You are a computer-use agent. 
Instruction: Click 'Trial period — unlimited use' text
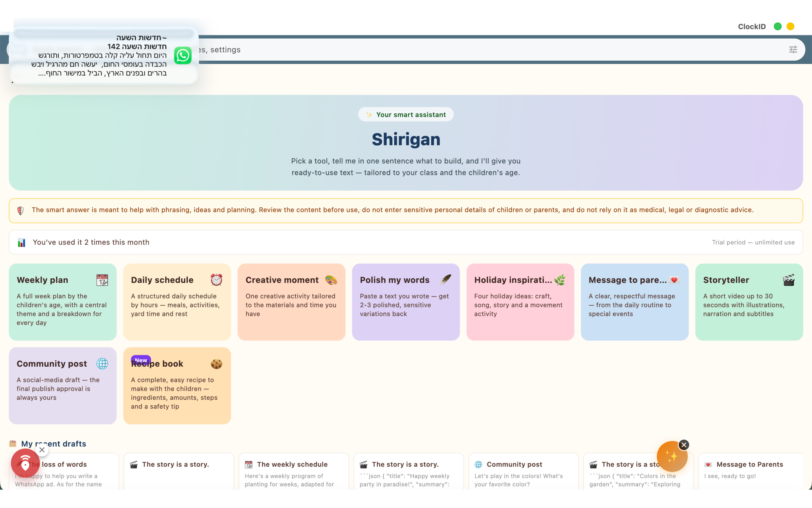pyautogui.click(x=753, y=242)
